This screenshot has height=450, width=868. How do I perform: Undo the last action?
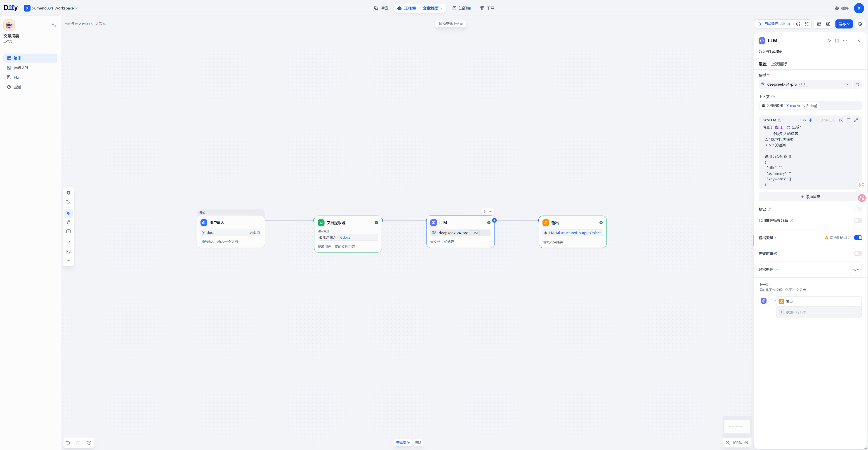[x=68, y=443]
